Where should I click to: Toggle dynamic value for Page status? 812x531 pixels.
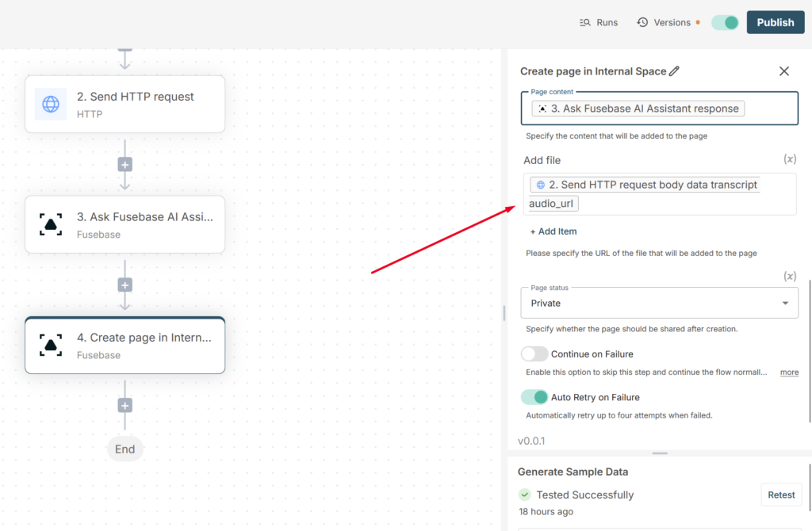(789, 276)
